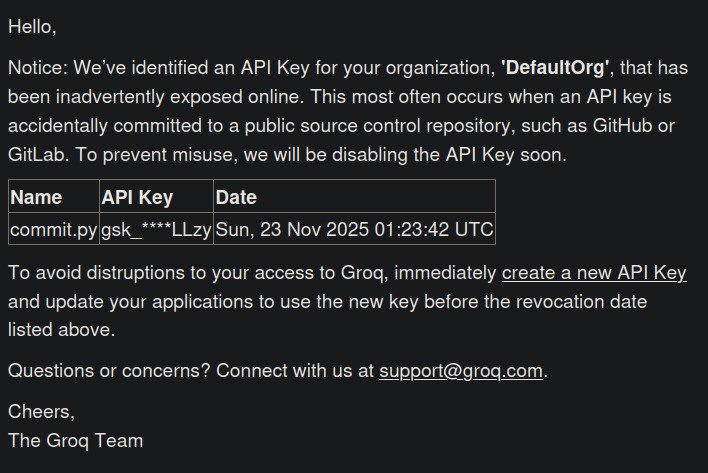The height and width of the screenshot is (473, 708).
Task: Click the word 'Notice:' in the first paragraph
Action: click(x=39, y=69)
